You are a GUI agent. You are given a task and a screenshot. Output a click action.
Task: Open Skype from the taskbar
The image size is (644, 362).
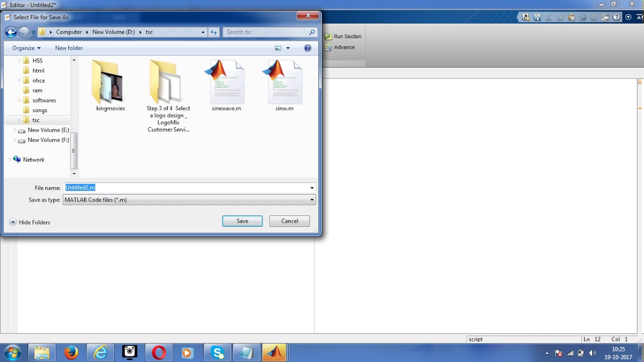pos(217,353)
